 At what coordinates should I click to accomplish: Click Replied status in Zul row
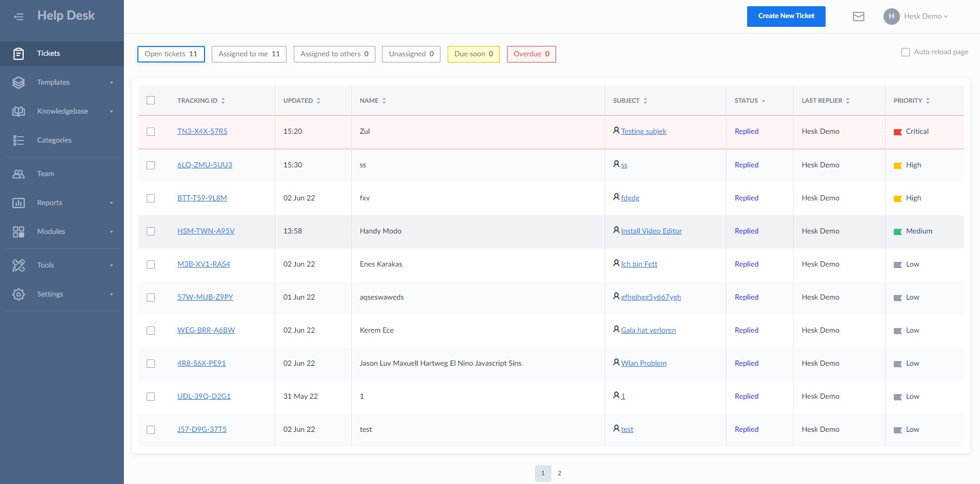(x=747, y=131)
